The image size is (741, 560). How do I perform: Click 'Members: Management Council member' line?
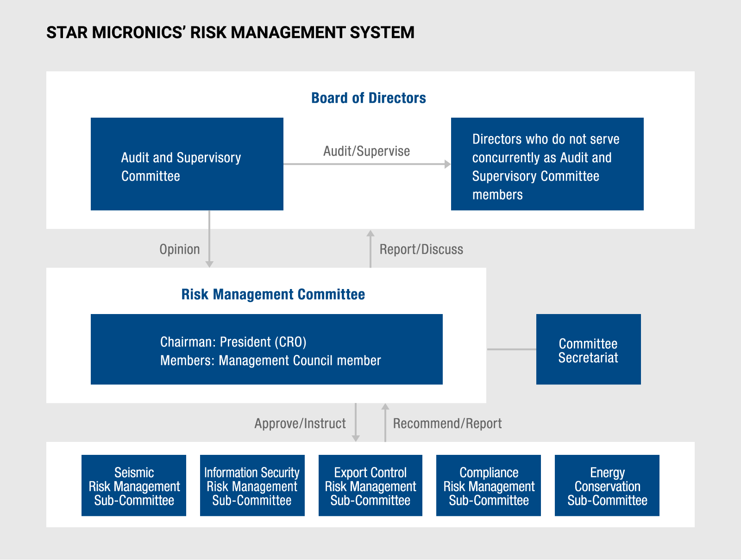pos(270,360)
